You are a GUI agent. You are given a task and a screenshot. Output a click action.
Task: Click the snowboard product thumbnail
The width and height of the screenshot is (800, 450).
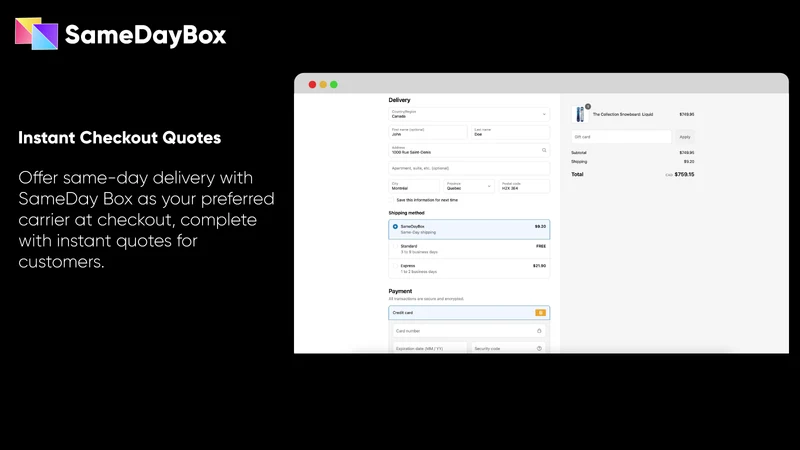tap(580, 114)
